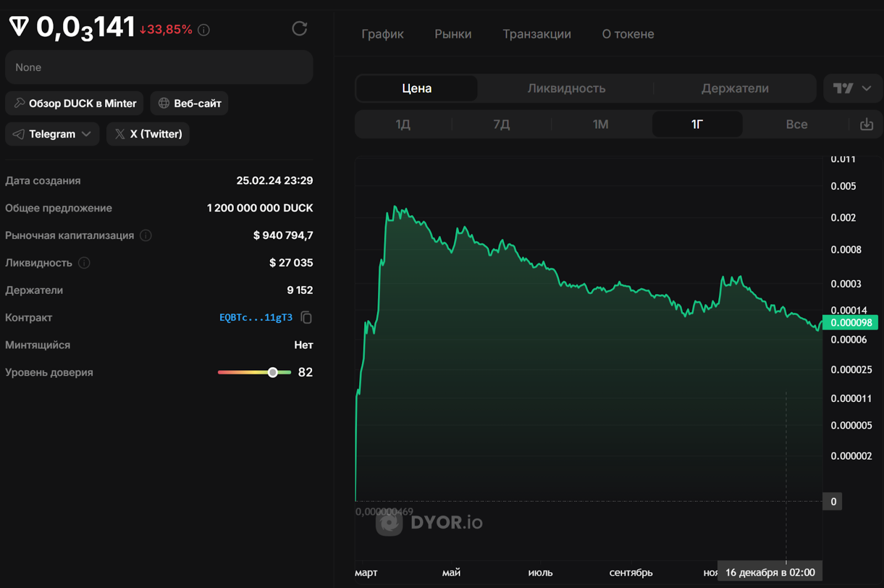Click the 0.000098 current price label
This screenshot has width=884, height=588.
click(x=851, y=323)
